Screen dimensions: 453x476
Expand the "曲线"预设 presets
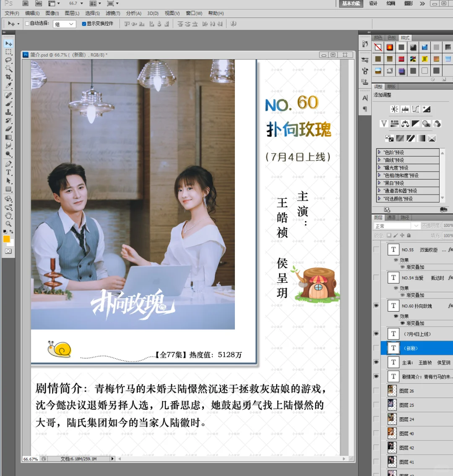click(x=379, y=160)
